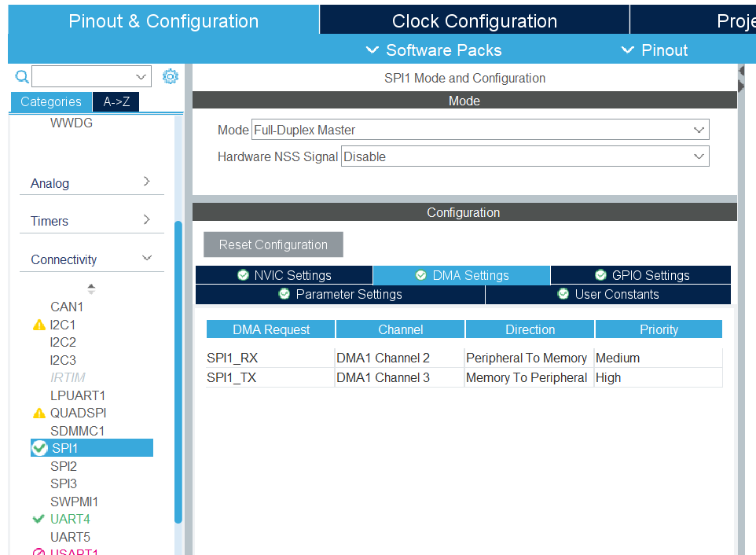Select SWPMI1 in the Connectivity list
Screen dimensions: 756x555
[x=74, y=502]
